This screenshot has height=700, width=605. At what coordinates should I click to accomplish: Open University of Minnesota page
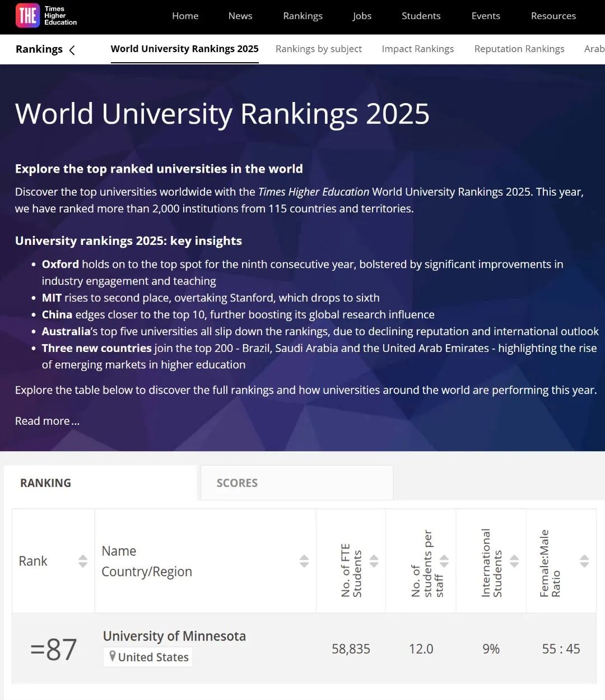tap(174, 636)
